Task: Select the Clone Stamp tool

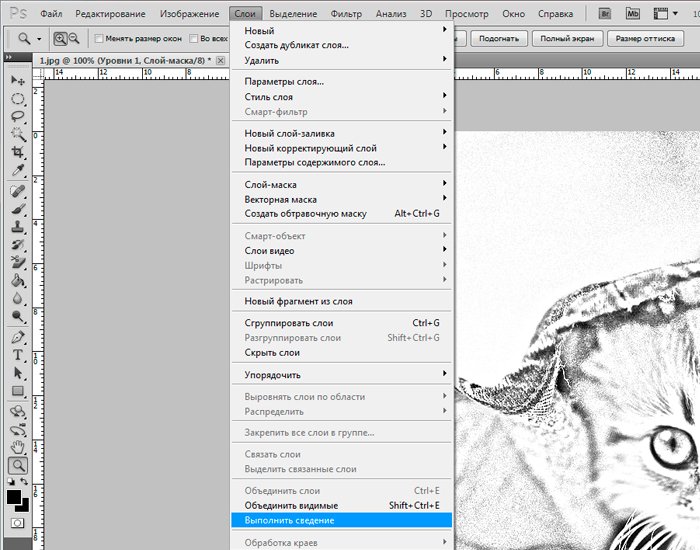Action: (17, 227)
